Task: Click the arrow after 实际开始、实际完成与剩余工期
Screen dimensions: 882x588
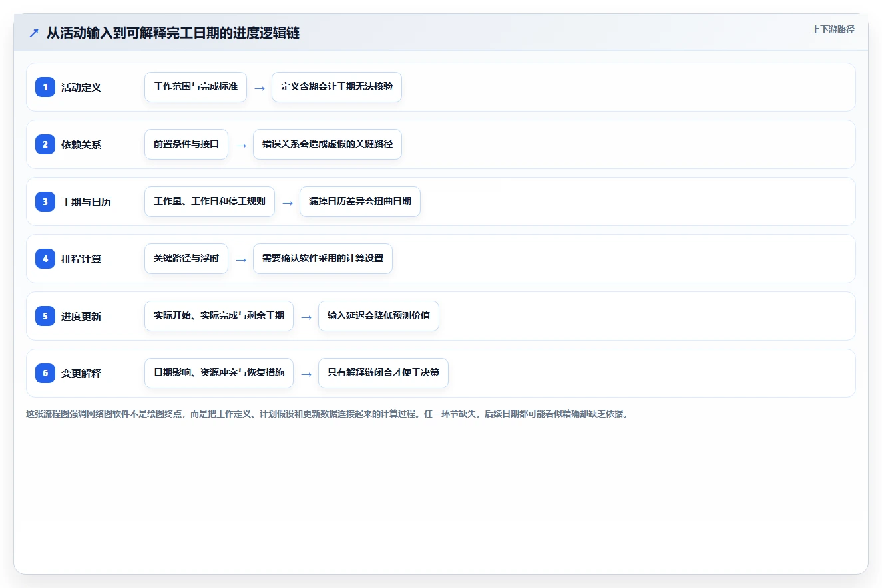Action: pyautogui.click(x=306, y=317)
